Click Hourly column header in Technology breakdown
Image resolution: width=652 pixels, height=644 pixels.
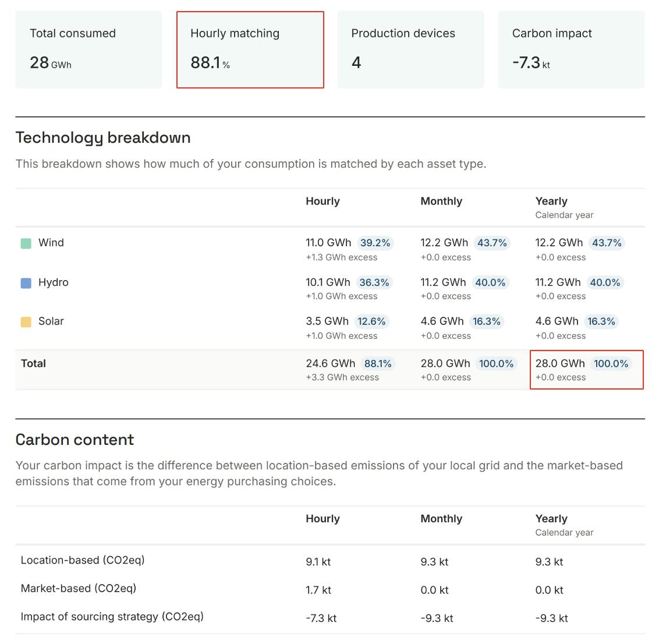[x=323, y=201]
